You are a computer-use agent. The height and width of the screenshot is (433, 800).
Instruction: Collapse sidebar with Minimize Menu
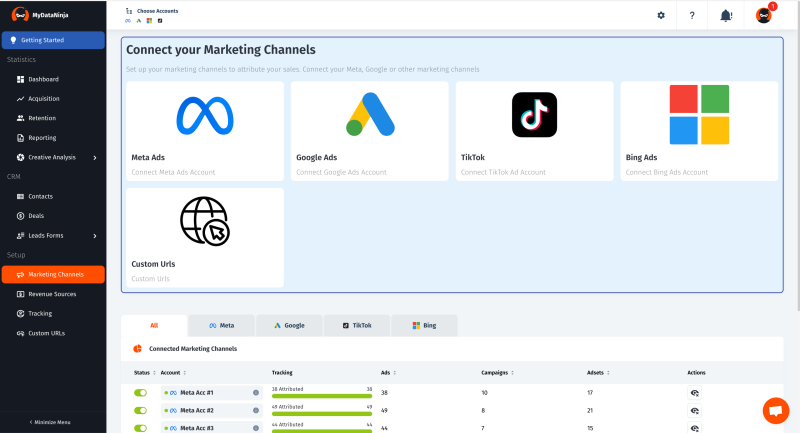click(x=50, y=422)
